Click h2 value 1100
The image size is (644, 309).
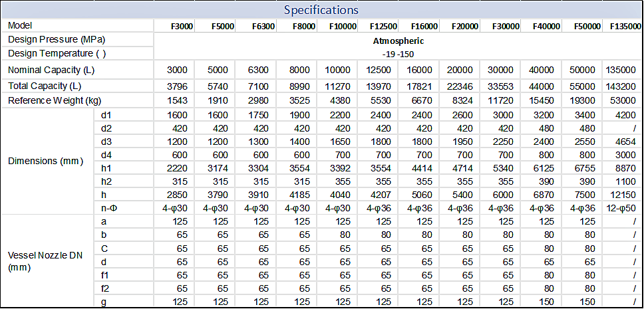pyautogui.click(x=625, y=182)
